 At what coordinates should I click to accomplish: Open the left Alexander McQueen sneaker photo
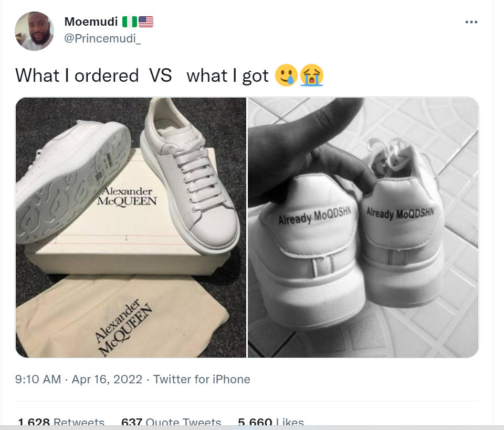(x=131, y=228)
